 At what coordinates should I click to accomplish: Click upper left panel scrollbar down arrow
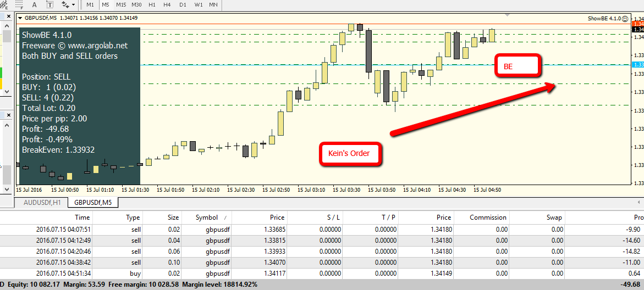click(7, 91)
